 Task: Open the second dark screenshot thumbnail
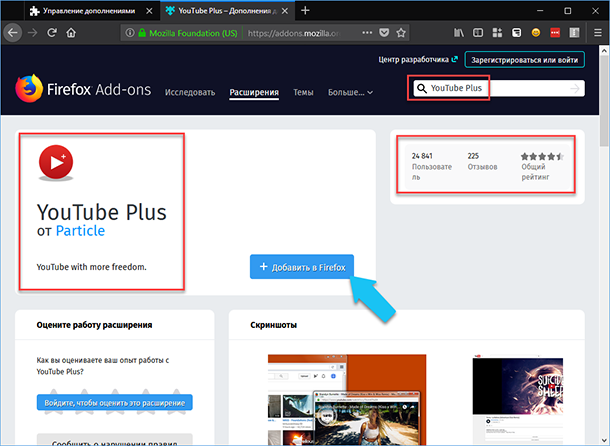[x=518, y=400]
